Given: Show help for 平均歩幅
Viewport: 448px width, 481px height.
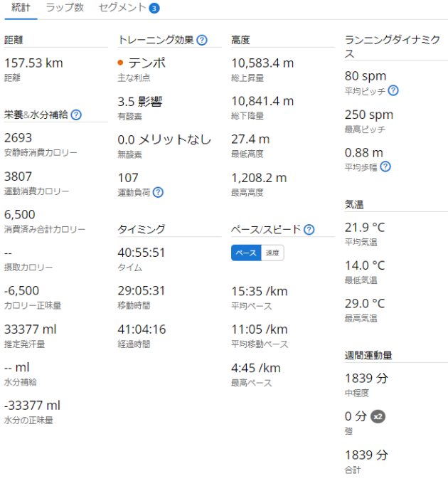Looking at the screenshot, I should pyautogui.click(x=385, y=166).
